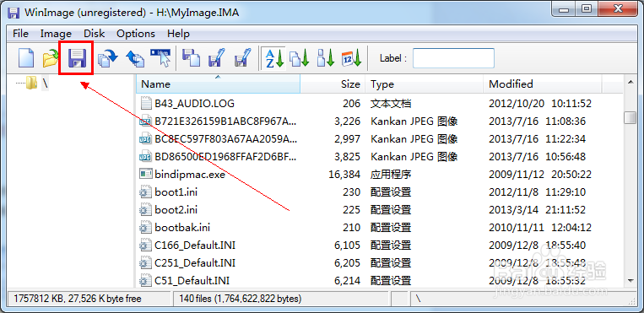The image size is (644, 313).
Task: Click the date 2013/3/14 21:11:52
Action: [x=537, y=209]
